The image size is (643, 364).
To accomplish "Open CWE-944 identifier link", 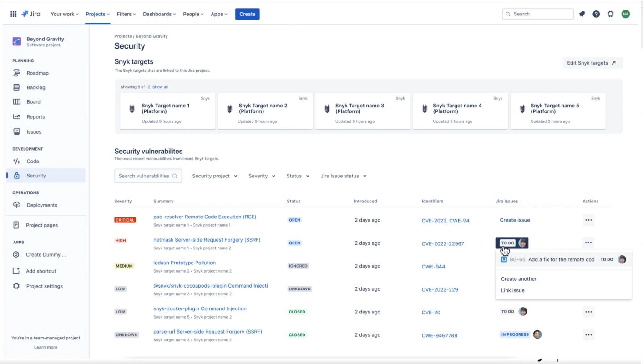I will coord(433,267).
